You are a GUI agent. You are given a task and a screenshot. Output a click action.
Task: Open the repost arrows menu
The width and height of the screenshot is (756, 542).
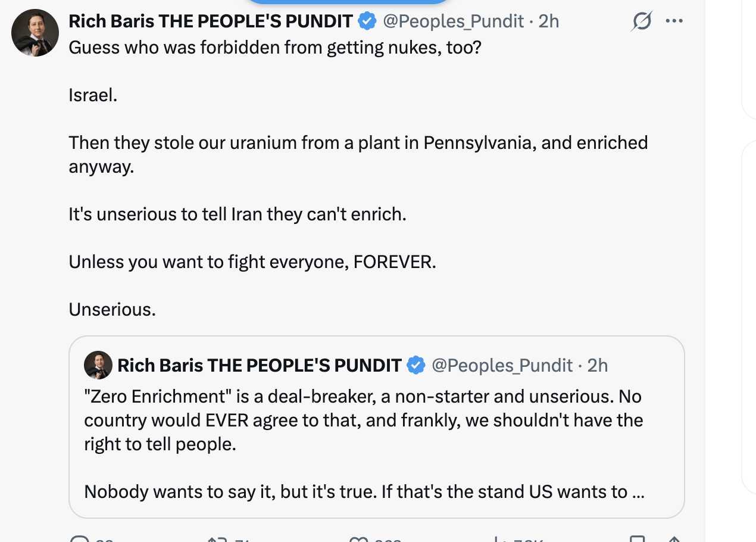[215, 540]
